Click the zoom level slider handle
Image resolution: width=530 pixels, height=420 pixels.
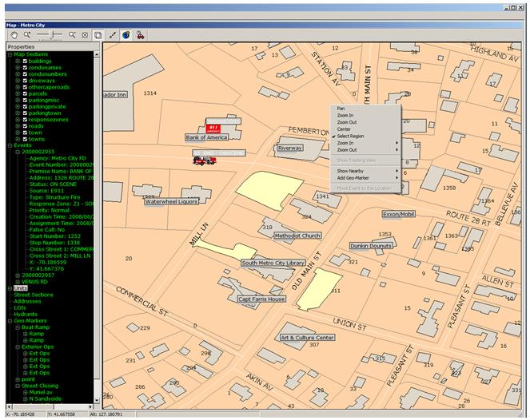53,35
